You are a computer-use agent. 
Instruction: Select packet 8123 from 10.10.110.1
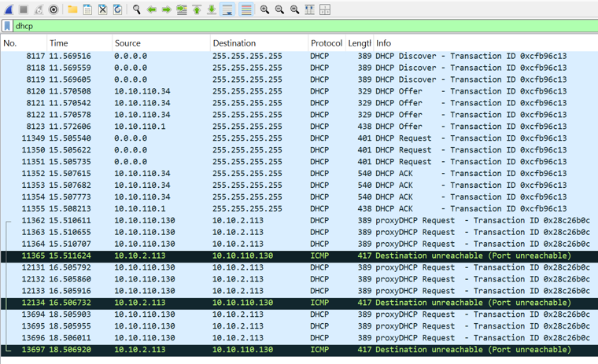[x=299, y=127]
